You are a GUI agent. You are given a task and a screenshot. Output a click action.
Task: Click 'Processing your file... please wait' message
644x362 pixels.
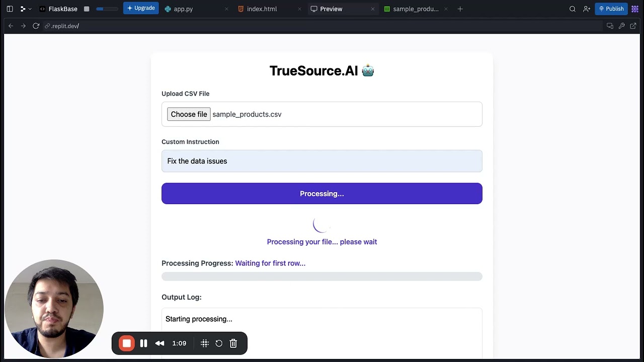coord(322,242)
